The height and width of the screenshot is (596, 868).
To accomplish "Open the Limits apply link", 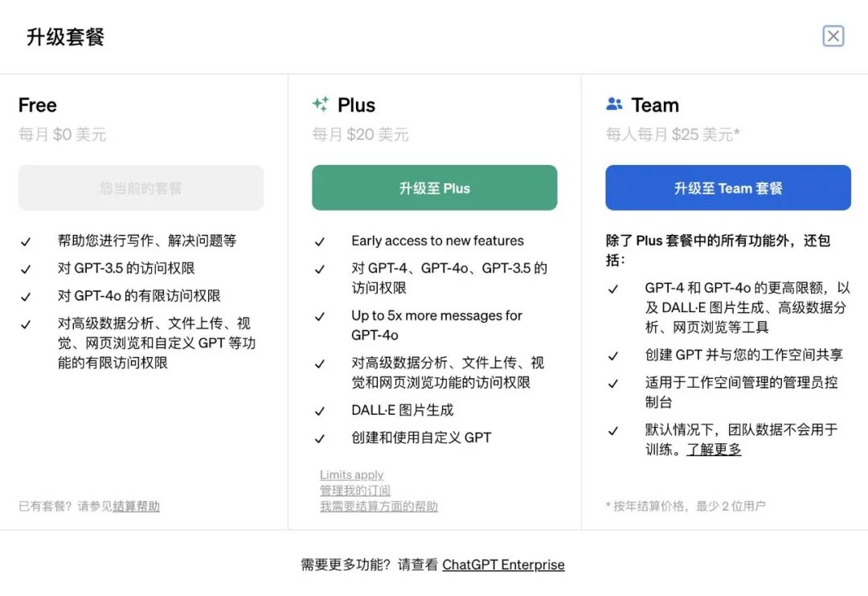I will [x=351, y=475].
